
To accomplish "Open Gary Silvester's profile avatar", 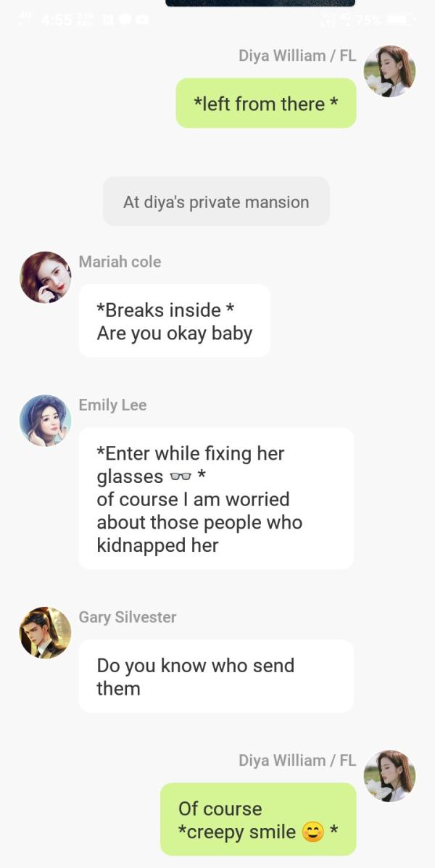I will pos(45,632).
